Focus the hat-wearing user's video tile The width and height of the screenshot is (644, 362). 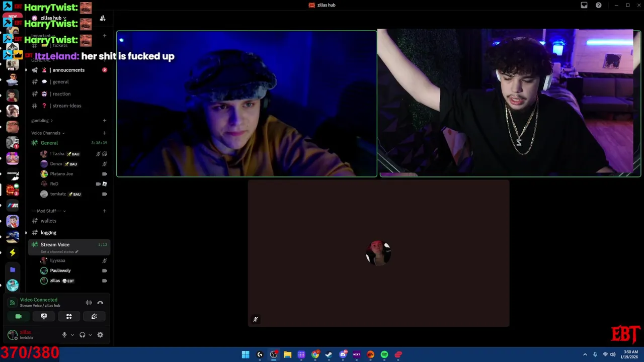click(247, 104)
